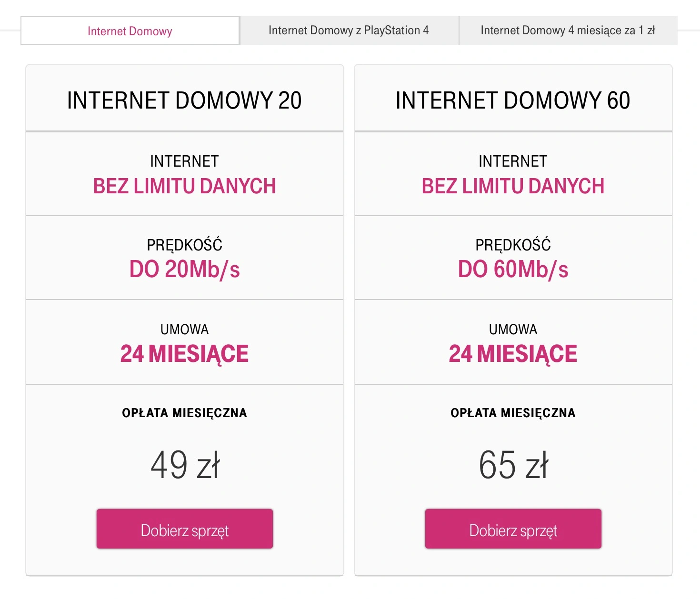Click UMOWA label in the Domowy 60 card
Screen dimensions: 700x599
513,329
